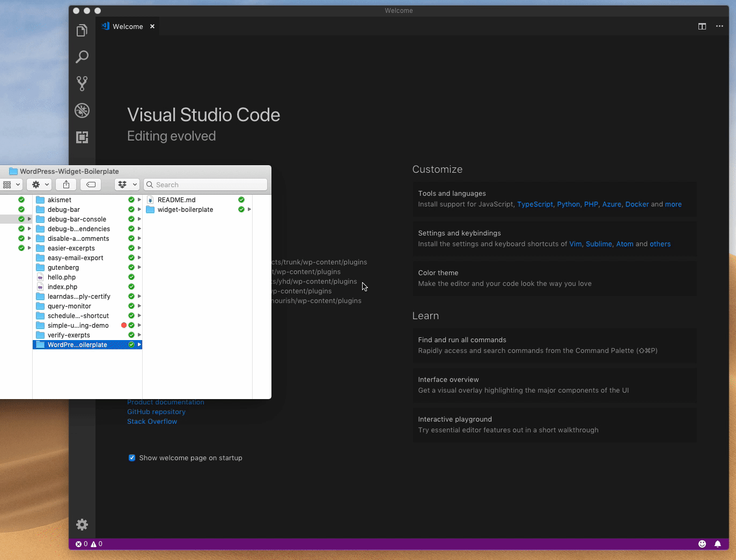The image size is (736, 560).
Task: Close the Welcome tab
Action: (x=152, y=26)
